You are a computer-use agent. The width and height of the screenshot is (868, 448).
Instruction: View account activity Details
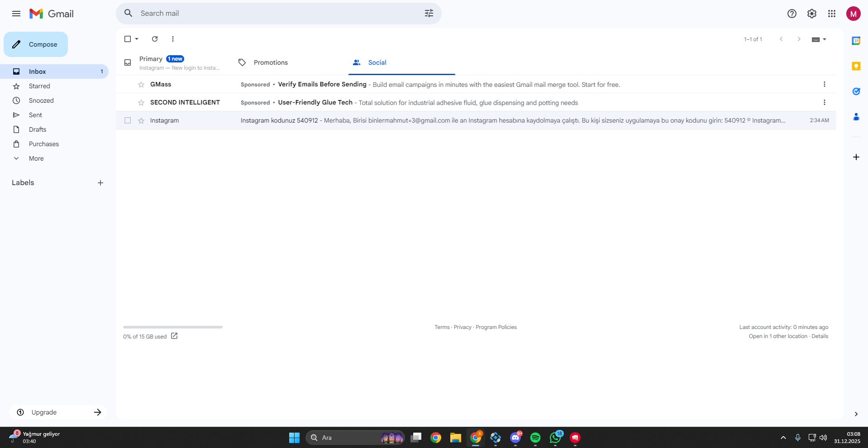[x=820, y=336]
